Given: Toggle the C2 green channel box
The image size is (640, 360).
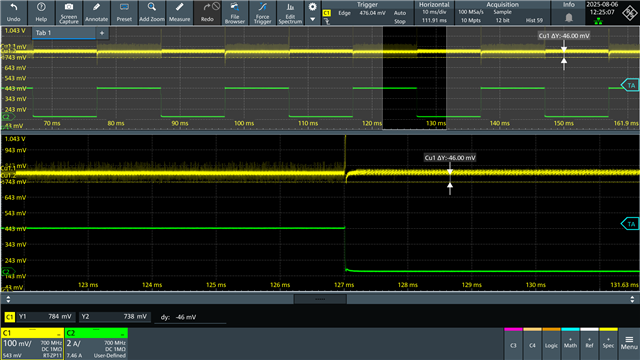Looking at the screenshot, I should click(x=96, y=343).
